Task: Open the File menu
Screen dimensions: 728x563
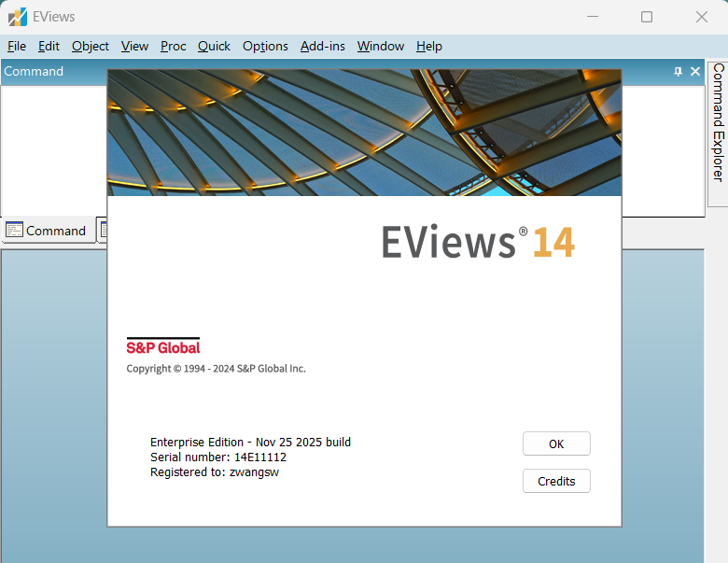Action: (x=17, y=46)
